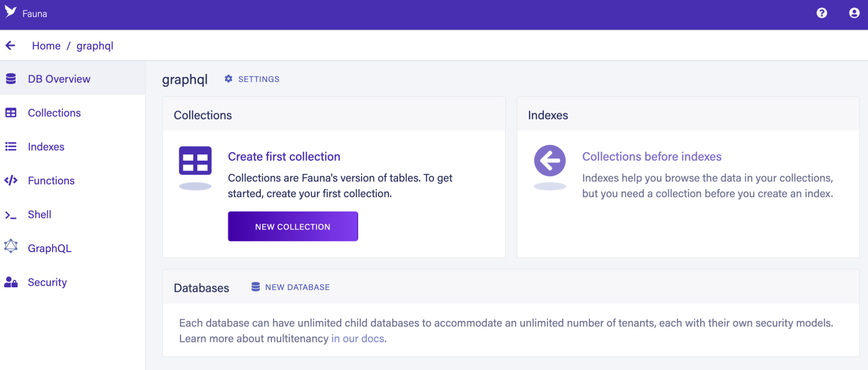This screenshot has height=370, width=868.
Task: Click the Collections table icon in sidebar
Action: click(11, 113)
